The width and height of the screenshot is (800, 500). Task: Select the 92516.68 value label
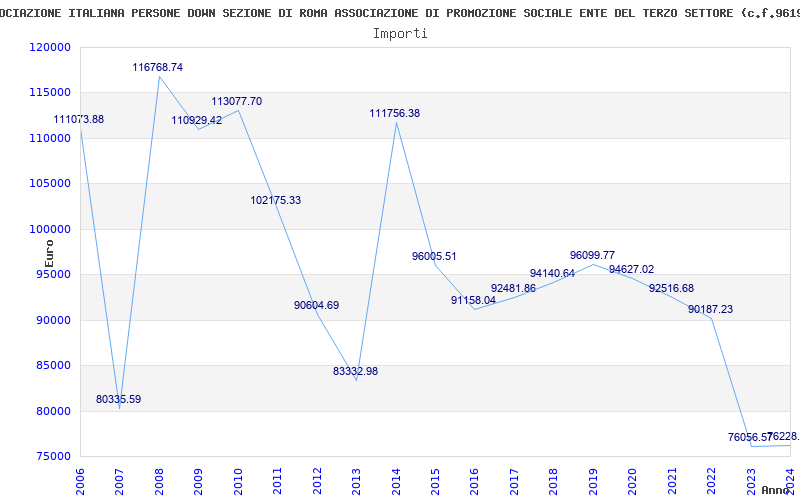point(671,288)
